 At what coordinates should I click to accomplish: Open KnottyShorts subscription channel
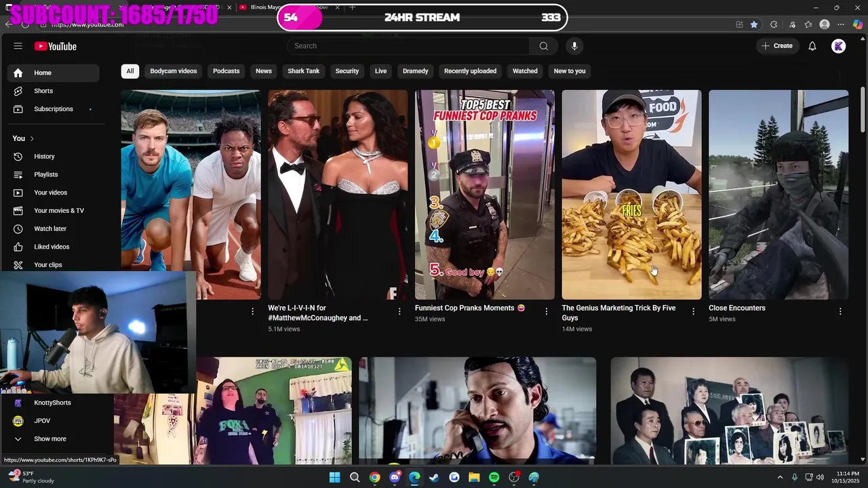point(54,403)
